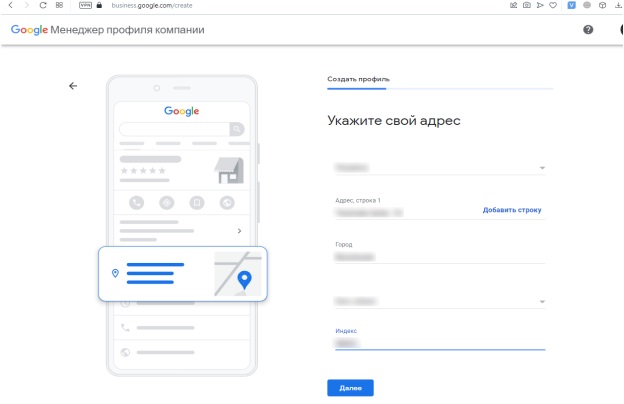Click the VPN badge in address bar

[84, 5]
